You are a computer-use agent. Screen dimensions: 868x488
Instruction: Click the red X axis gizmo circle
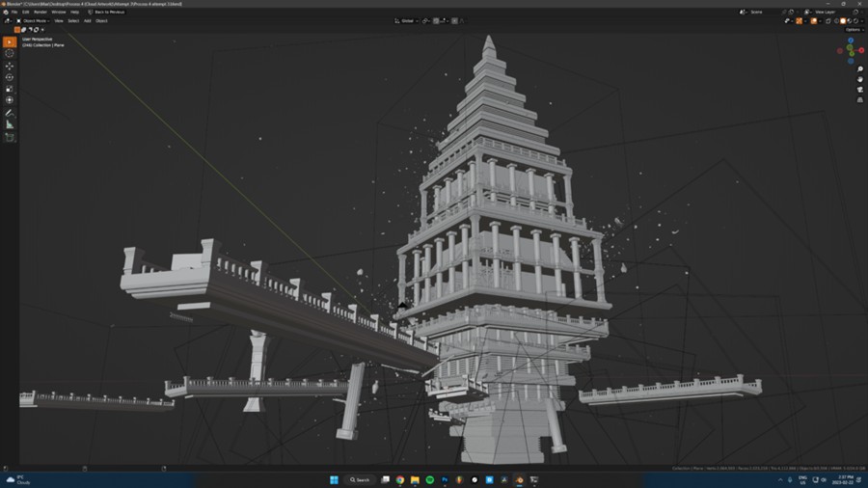861,50
